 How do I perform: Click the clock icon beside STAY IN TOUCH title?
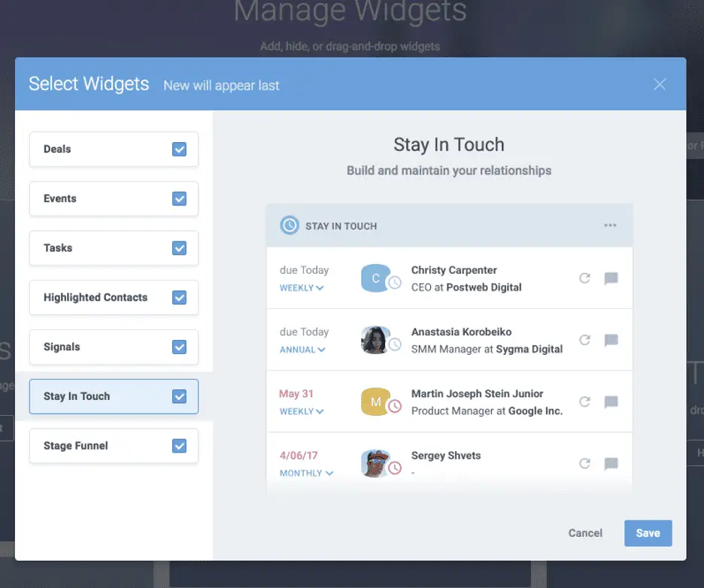tap(290, 226)
